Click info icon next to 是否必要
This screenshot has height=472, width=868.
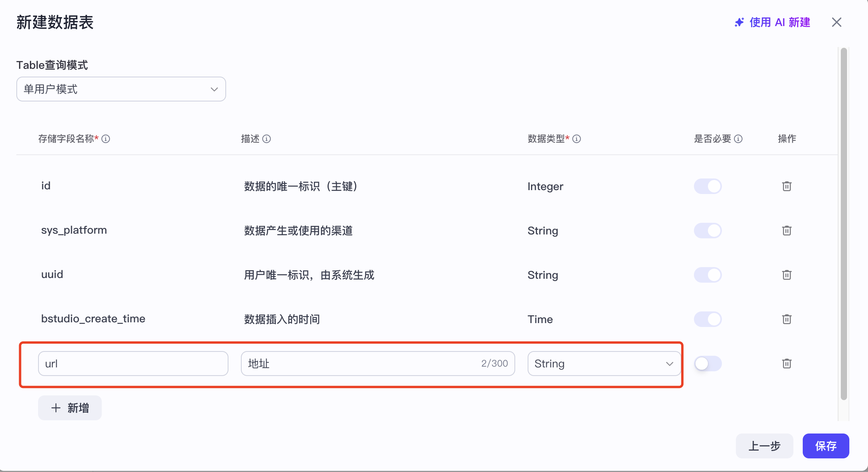(x=738, y=139)
